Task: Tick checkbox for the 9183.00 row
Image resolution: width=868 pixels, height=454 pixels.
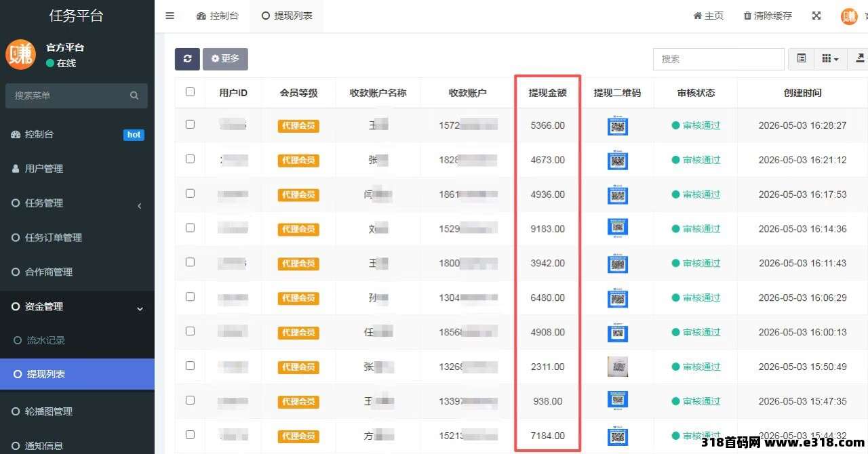Action: pos(190,228)
